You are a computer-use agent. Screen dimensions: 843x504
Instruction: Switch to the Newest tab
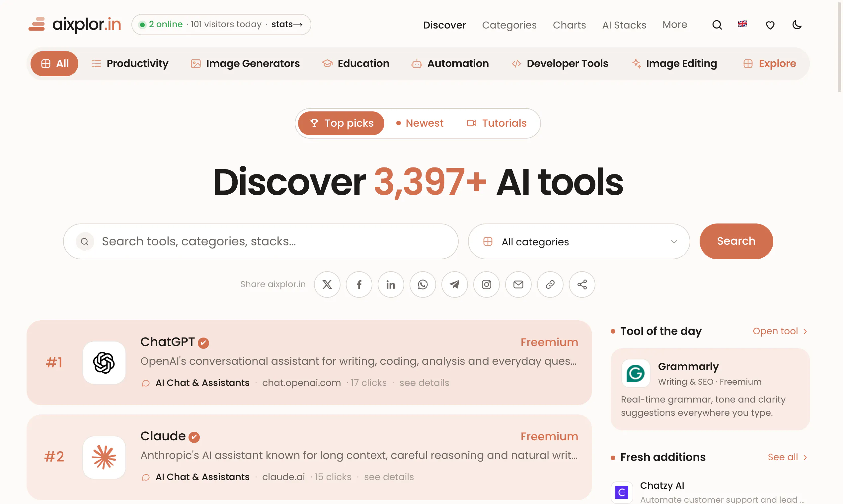pyautogui.click(x=420, y=123)
